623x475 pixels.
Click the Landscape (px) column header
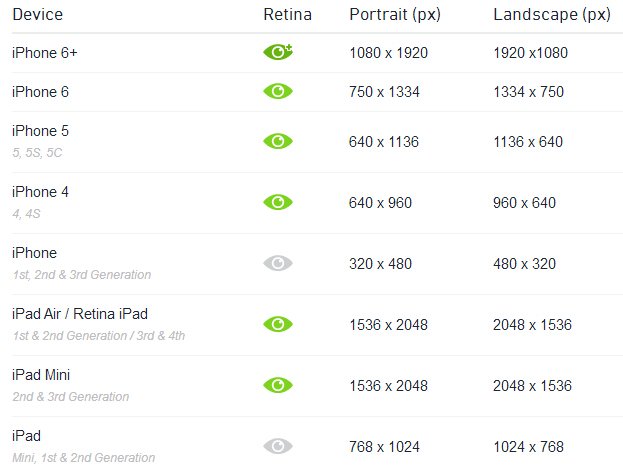(552, 15)
